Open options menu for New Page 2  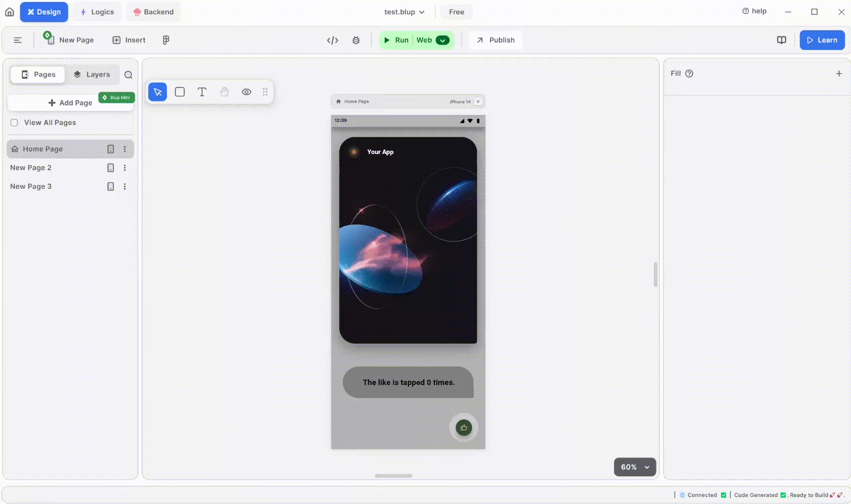[124, 167]
